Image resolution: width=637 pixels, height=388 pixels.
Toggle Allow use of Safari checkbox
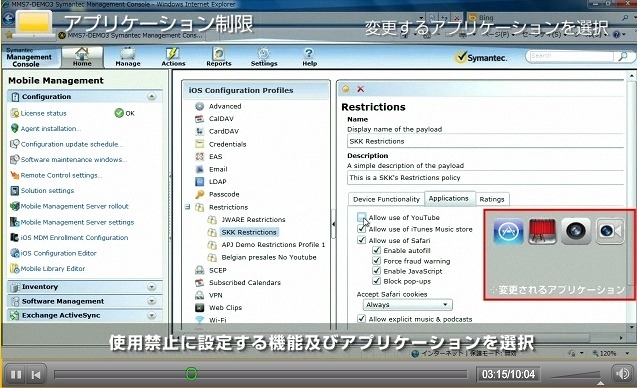(x=361, y=240)
